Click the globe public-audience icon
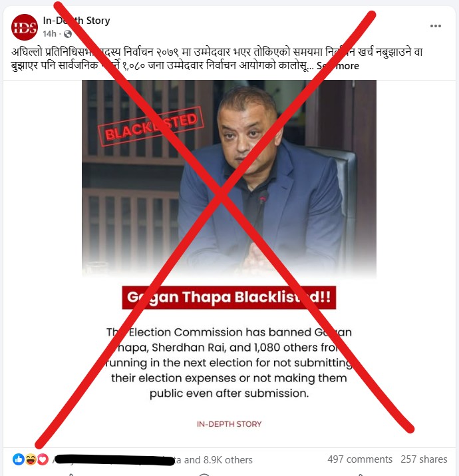The height and width of the screenshot is (476, 459). click(68, 34)
